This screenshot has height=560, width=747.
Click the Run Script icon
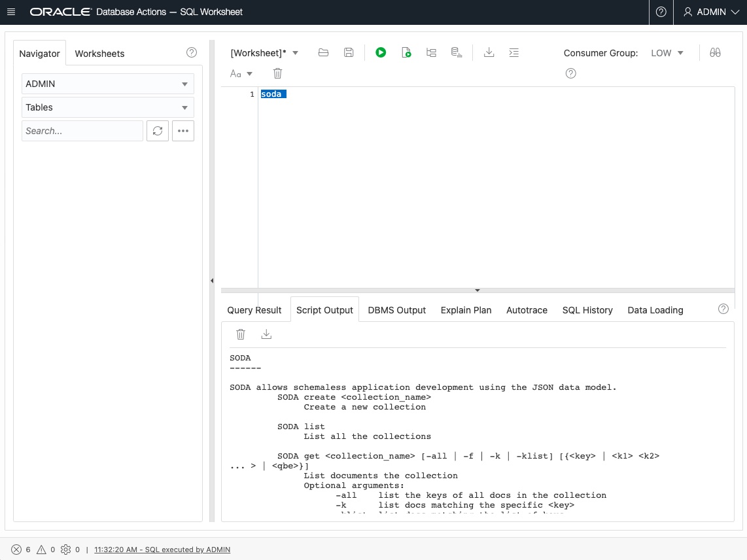[x=406, y=53]
